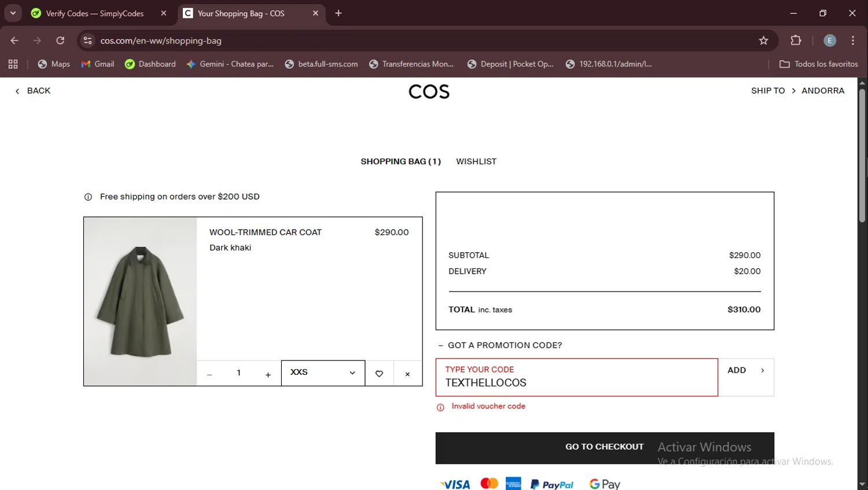Open the Dashboard bookmark
Image resolution: width=868 pixels, height=490 pixels.
150,64
